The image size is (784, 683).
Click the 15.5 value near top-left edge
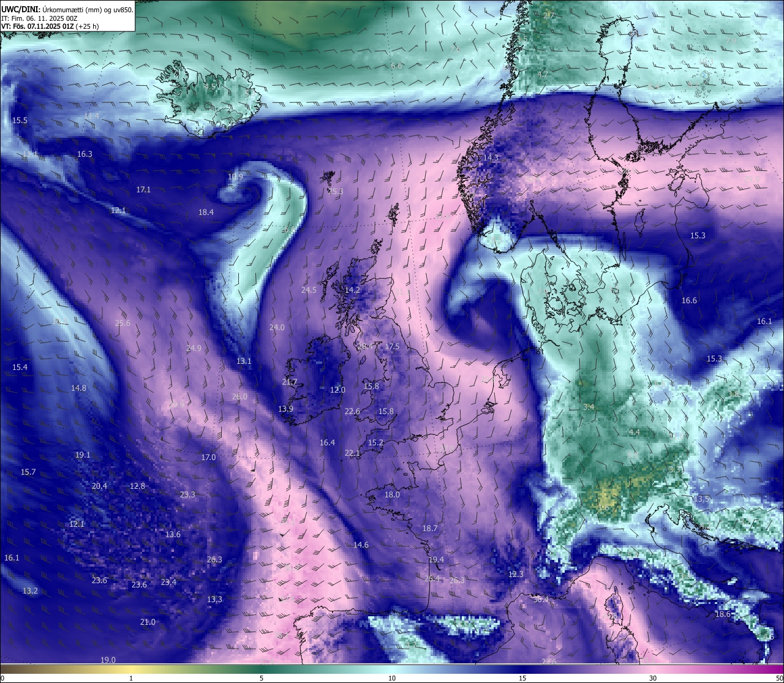(x=20, y=120)
